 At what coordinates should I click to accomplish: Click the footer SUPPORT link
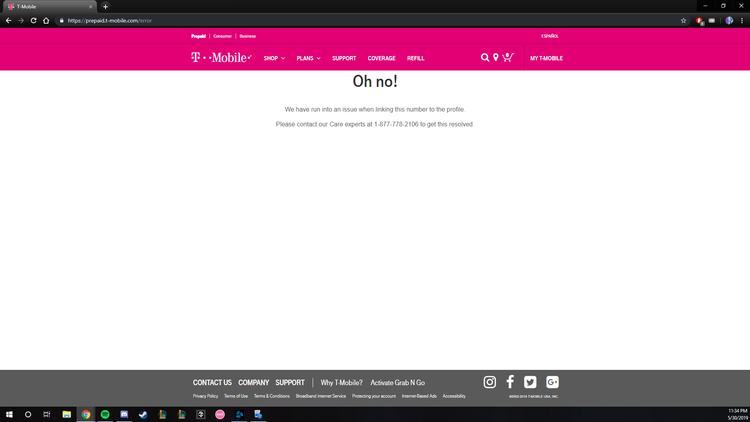pyautogui.click(x=290, y=383)
